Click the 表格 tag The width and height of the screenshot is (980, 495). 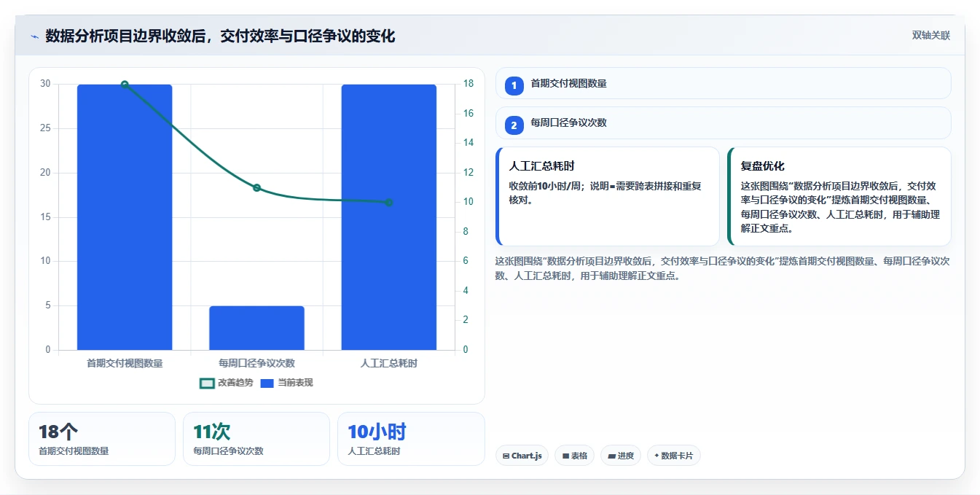click(x=575, y=456)
